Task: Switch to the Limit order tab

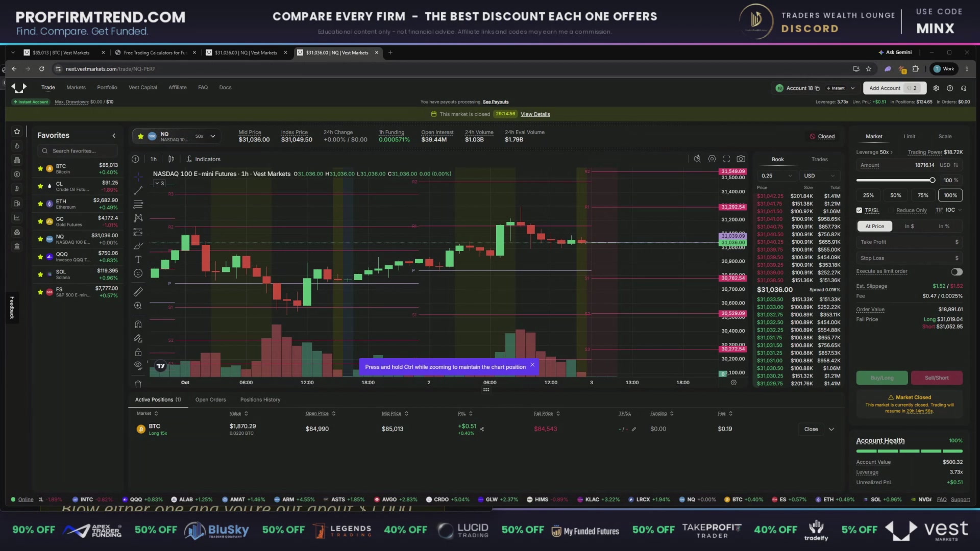Action: pyautogui.click(x=910, y=136)
